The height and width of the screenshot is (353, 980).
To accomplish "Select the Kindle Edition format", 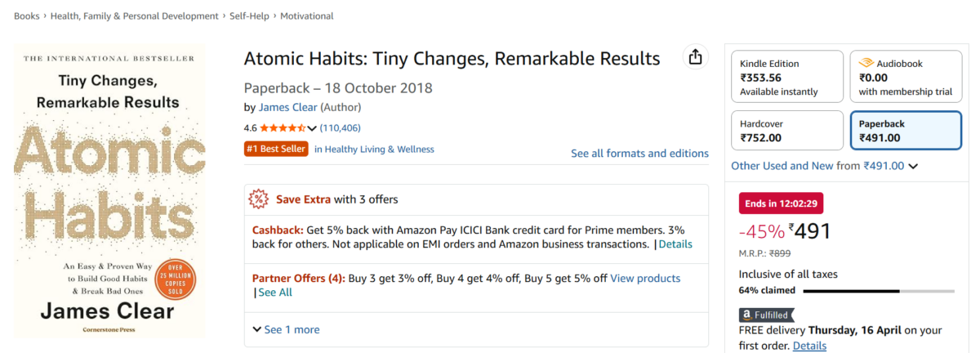I will [x=787, y=77].
